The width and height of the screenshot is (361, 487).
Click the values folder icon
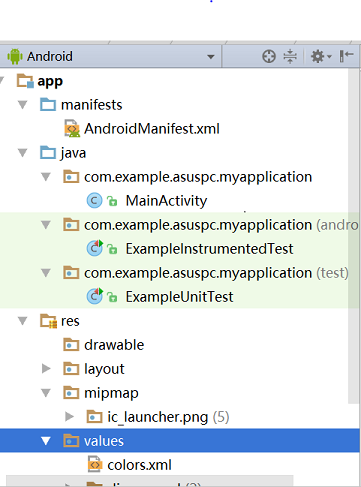pos(71,441)
